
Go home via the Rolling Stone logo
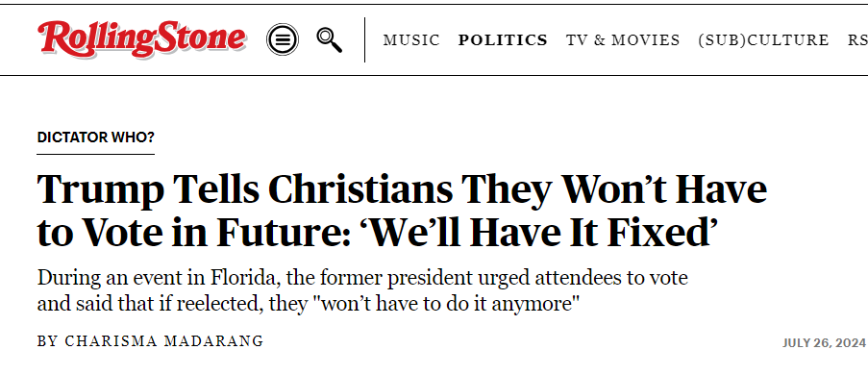coord(141,38)
